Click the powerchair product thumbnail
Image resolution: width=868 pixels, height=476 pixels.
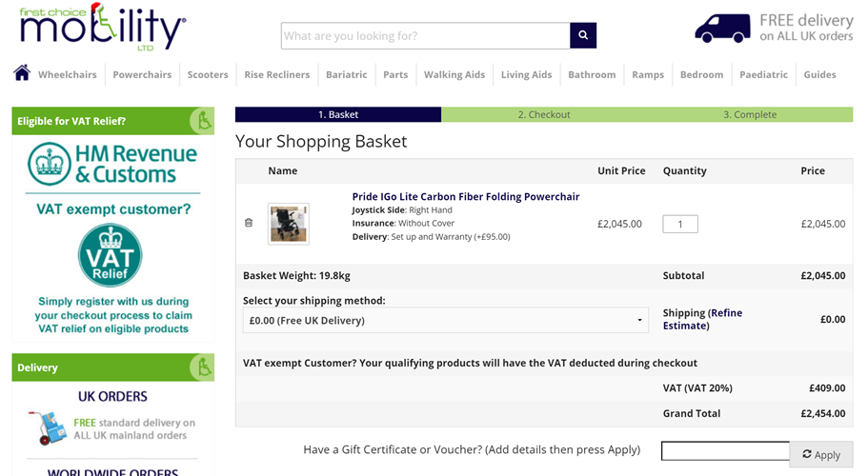pyautogui.click(x=289, y=224)
